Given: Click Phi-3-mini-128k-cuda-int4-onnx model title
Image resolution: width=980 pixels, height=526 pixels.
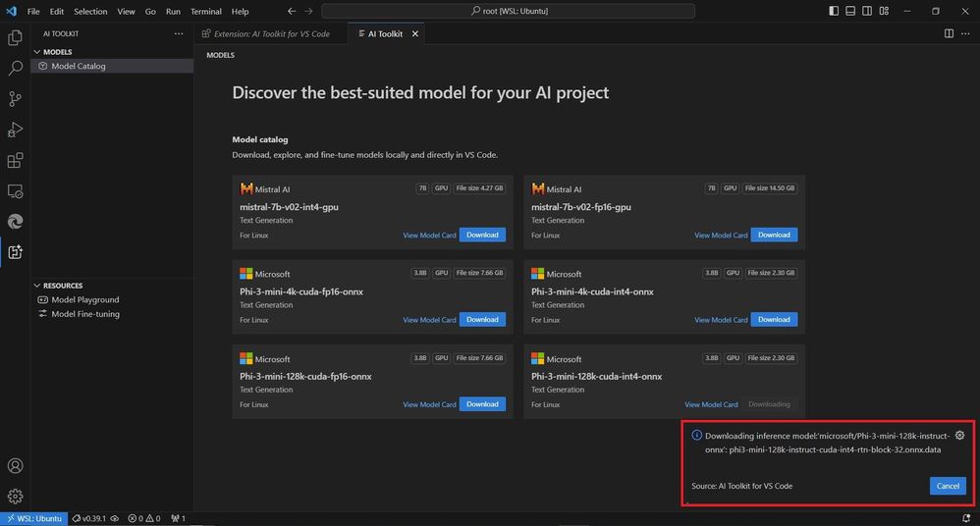Looking at the screenshot, I should coord(596,377).
